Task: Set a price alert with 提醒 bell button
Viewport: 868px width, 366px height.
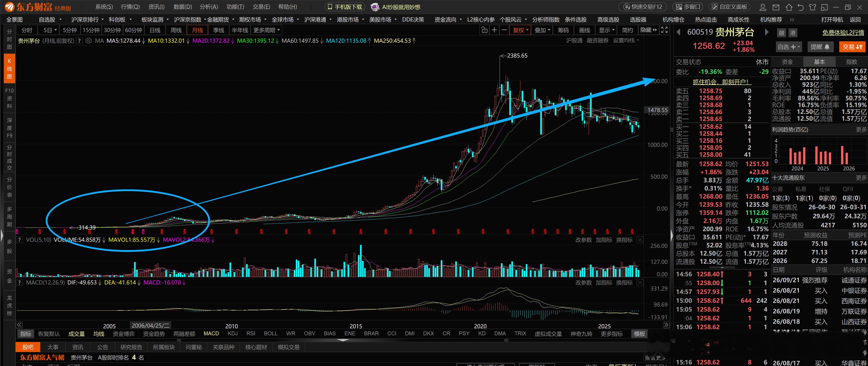Action: pyautogui.click(x=820, y=47)
